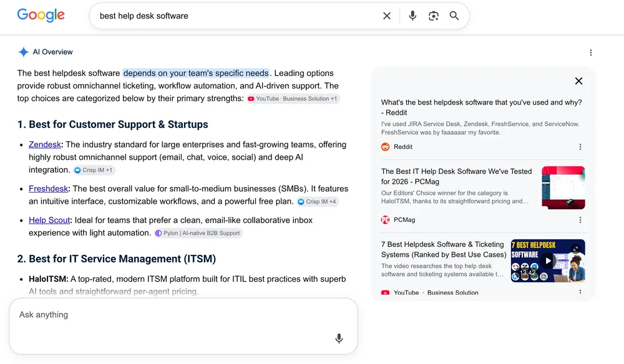Click the Pylon AI-native B2B Support citation chip
This screenshot has width=624, height=364.
tap(198, 233)
